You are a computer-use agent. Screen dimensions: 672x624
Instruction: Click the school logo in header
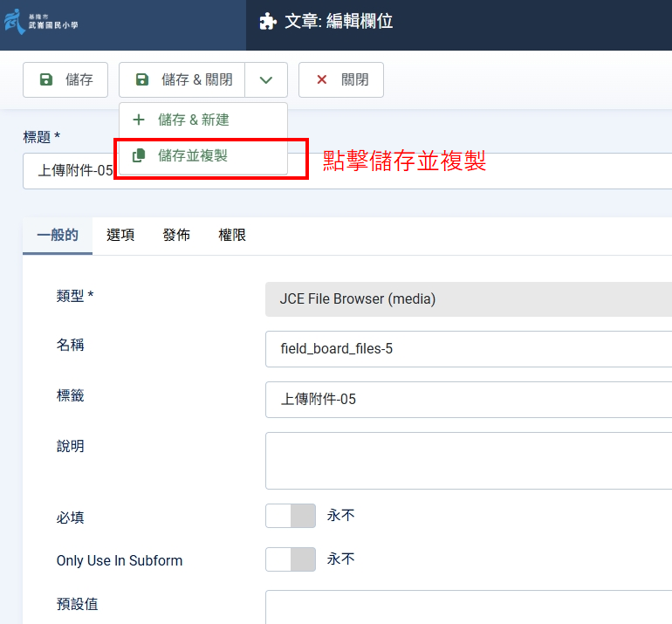tap(42, 21)
